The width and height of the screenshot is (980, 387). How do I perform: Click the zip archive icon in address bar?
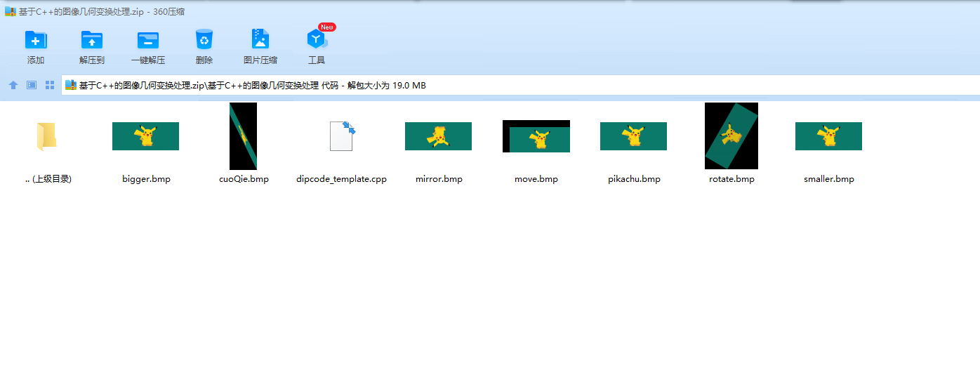(x=71, y=85)
